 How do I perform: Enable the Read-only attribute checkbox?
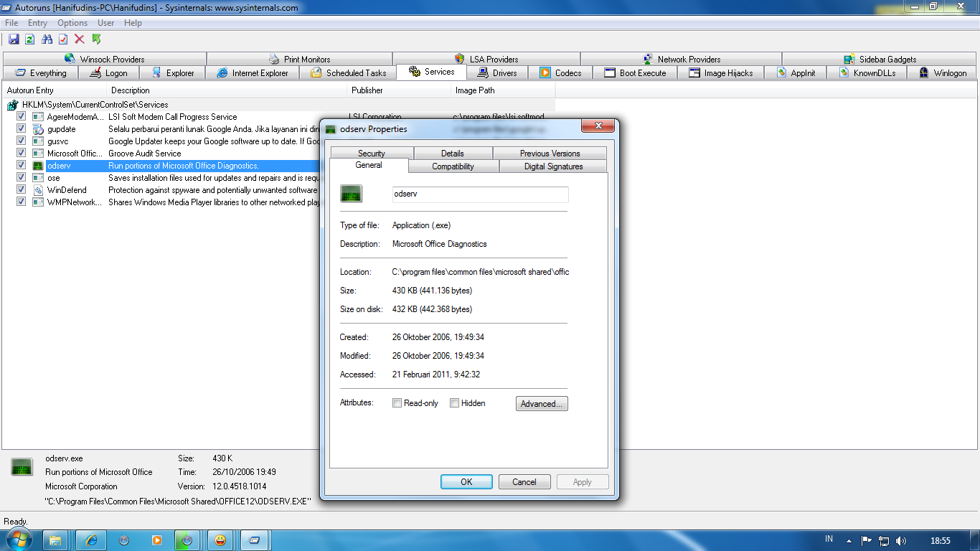[x=397, y=402]
